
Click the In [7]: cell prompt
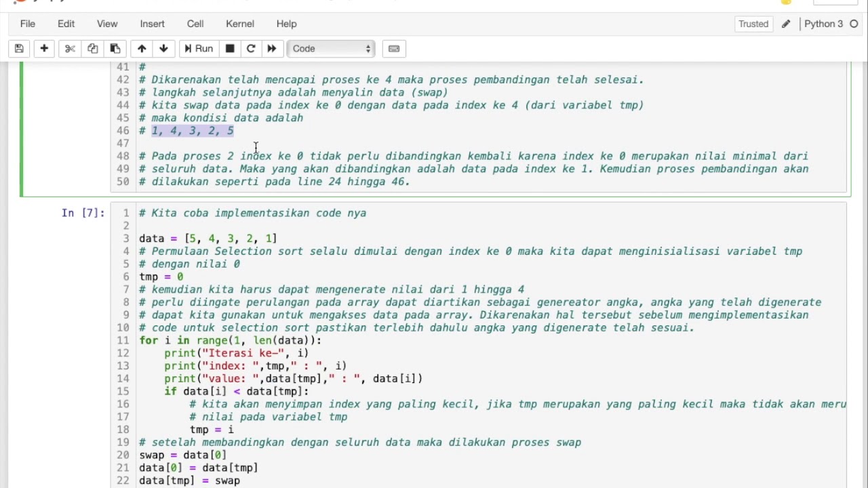click(83, 213)
